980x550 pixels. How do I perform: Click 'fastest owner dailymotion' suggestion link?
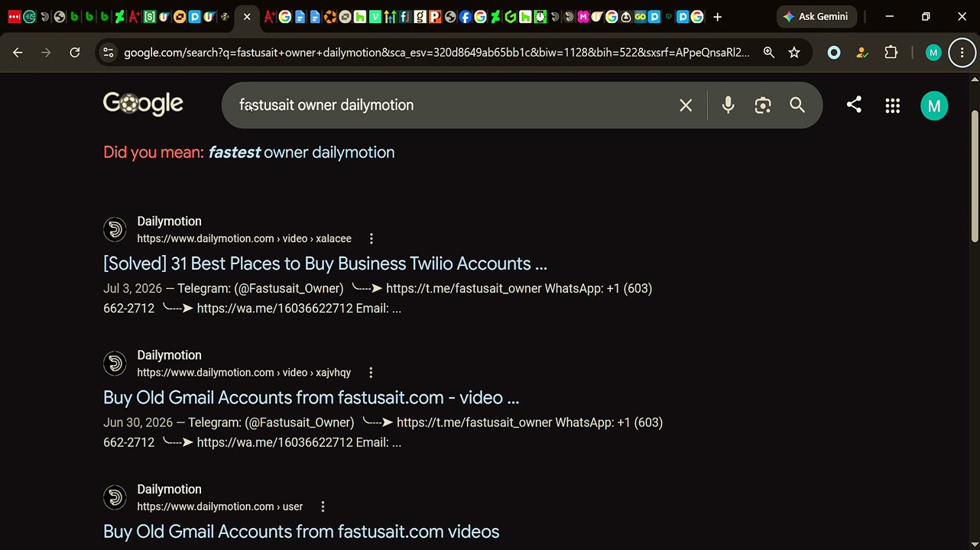point(301,152)
